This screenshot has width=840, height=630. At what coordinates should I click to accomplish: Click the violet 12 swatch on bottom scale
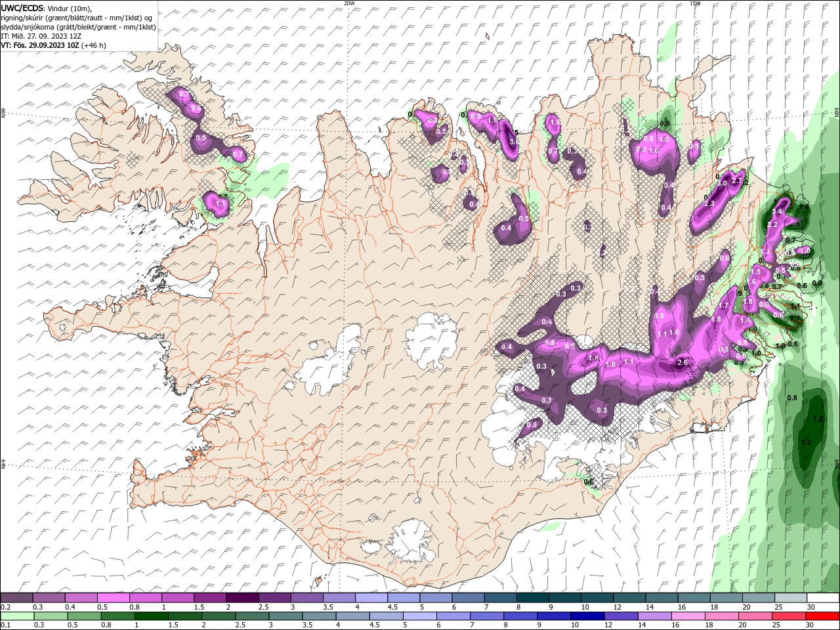pos(622,616)
